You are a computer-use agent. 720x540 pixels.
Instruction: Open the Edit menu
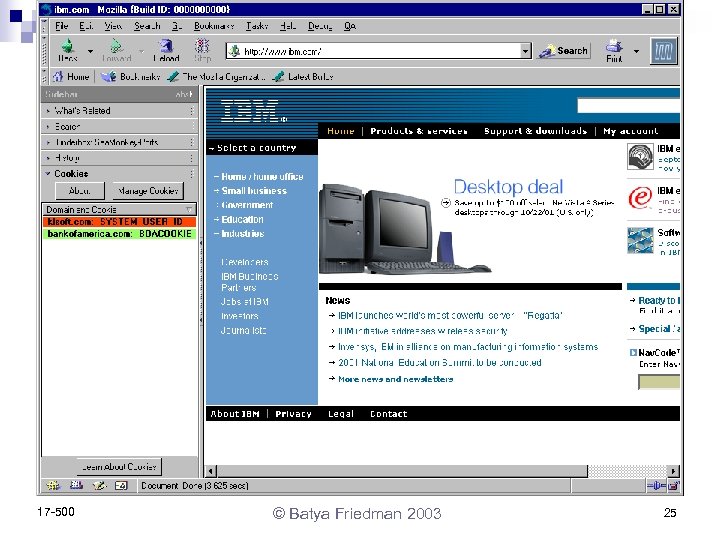point(86,26)
